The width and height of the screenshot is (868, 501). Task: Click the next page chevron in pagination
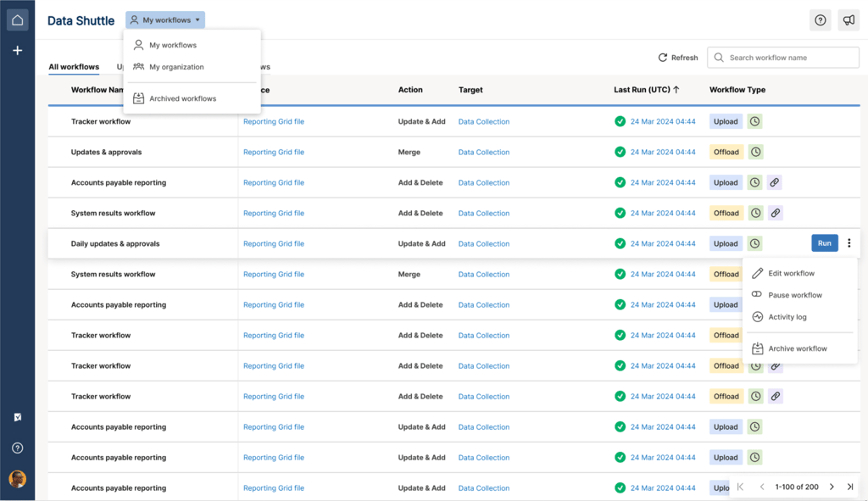833,487
